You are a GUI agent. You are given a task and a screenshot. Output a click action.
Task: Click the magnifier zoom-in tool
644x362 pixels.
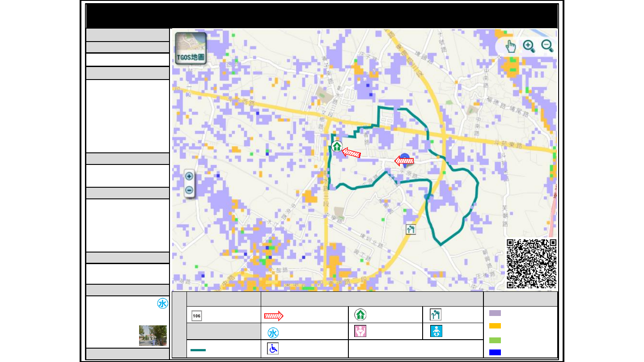click(529, 46)
